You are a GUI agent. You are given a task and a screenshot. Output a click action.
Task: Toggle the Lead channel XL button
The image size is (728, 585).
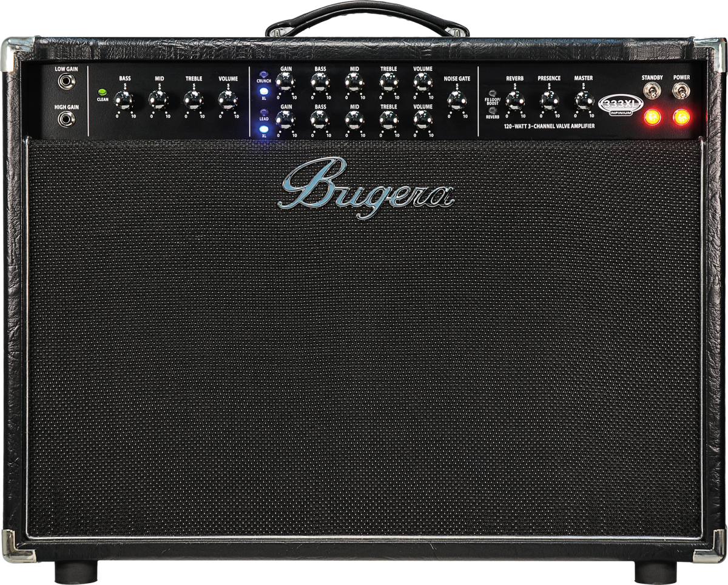coord(264,129)
